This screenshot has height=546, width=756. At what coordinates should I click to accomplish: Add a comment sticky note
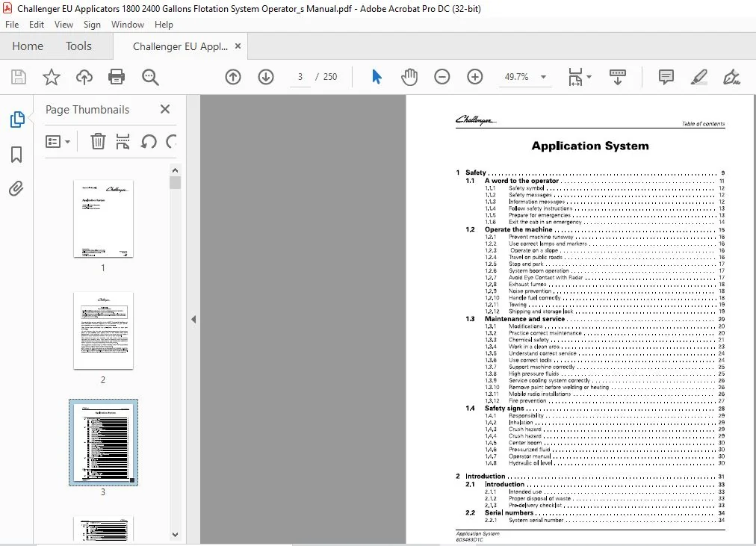666,77
